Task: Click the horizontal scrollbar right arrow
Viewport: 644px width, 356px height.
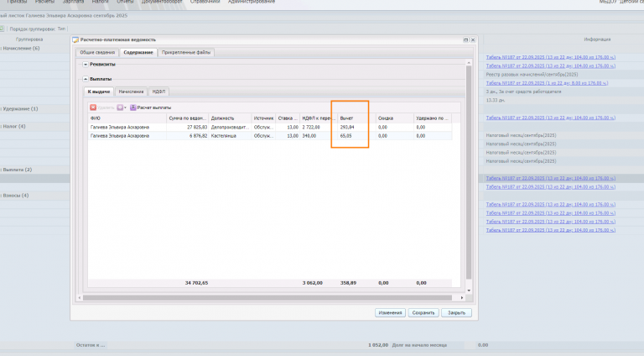Action: pos(462,297)
